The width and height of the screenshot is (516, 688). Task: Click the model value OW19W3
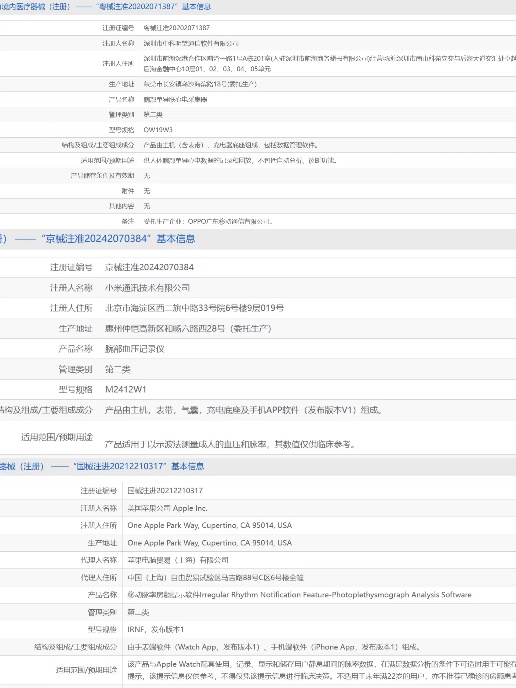[158, 130]
